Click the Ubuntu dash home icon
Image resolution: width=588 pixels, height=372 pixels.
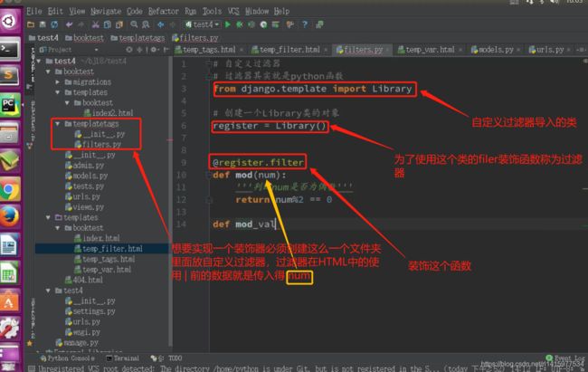click(x=11, y=20)
